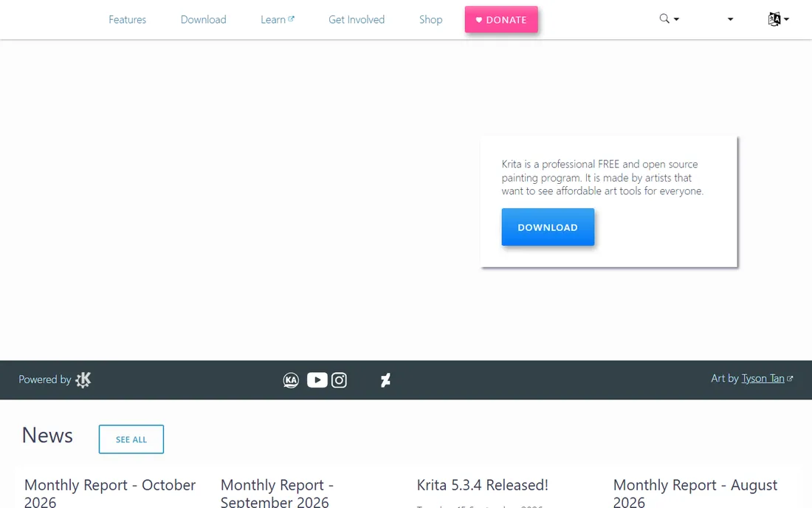The width and height of the screenshot is (812, 508).
Task: Click the blue DOWNLOAD button
Action: [548, 227]
